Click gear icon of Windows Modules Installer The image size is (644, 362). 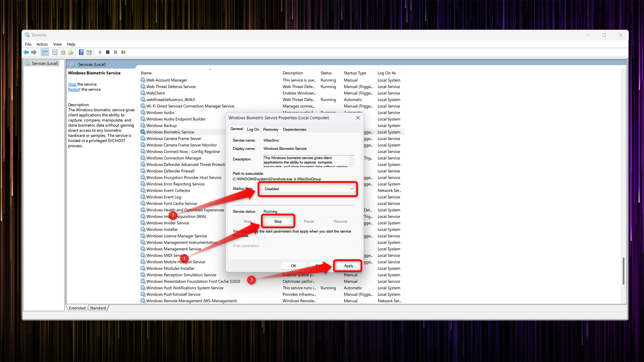point(143,268)
